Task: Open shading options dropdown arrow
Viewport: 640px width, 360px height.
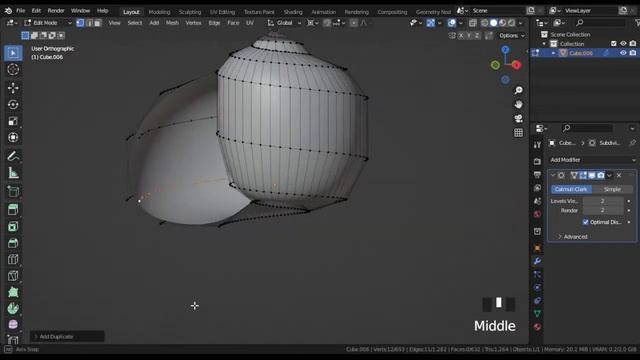Action: [520, 23]
